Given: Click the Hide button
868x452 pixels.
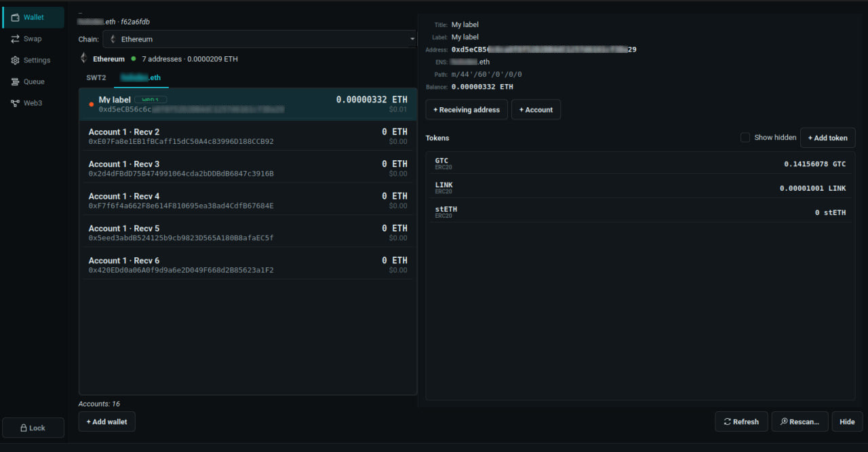Looking at the screenshot, I should click(x=847, y=421).
